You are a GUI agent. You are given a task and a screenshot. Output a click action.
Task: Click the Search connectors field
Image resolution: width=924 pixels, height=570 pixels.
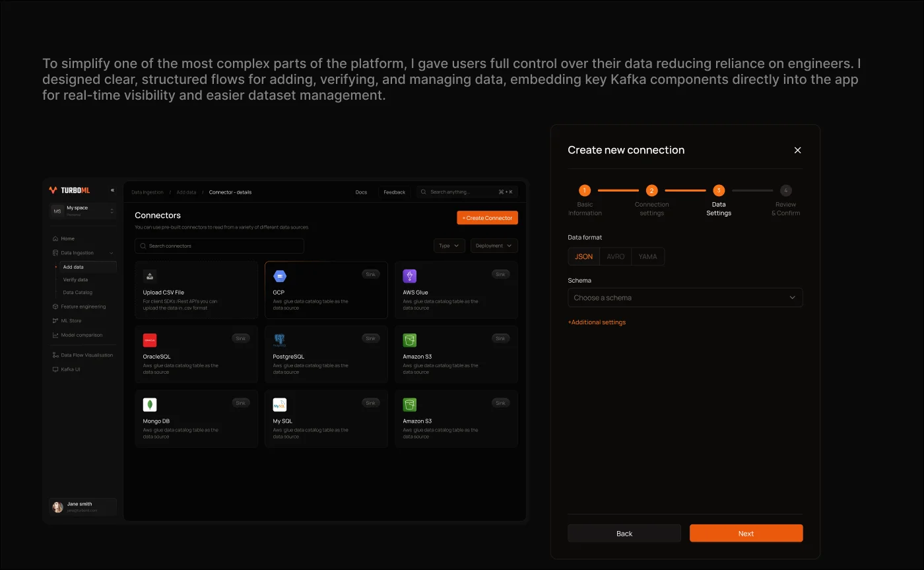click(x=219, y=246)
